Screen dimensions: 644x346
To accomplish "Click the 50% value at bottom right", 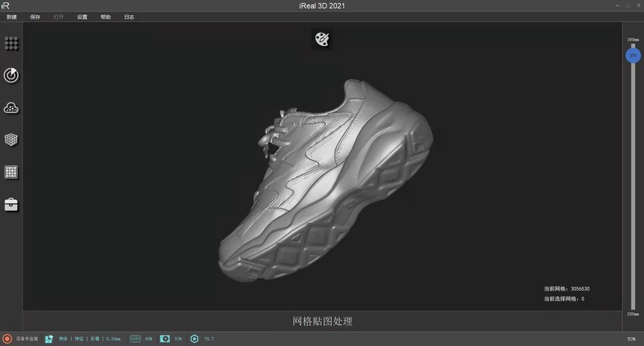I will [631, 339].
